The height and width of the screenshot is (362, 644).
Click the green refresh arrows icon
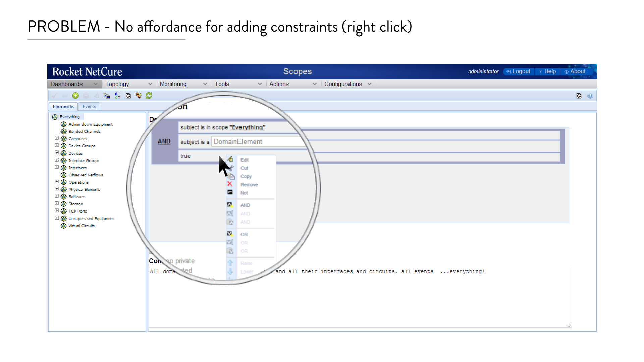coord(149,96)
